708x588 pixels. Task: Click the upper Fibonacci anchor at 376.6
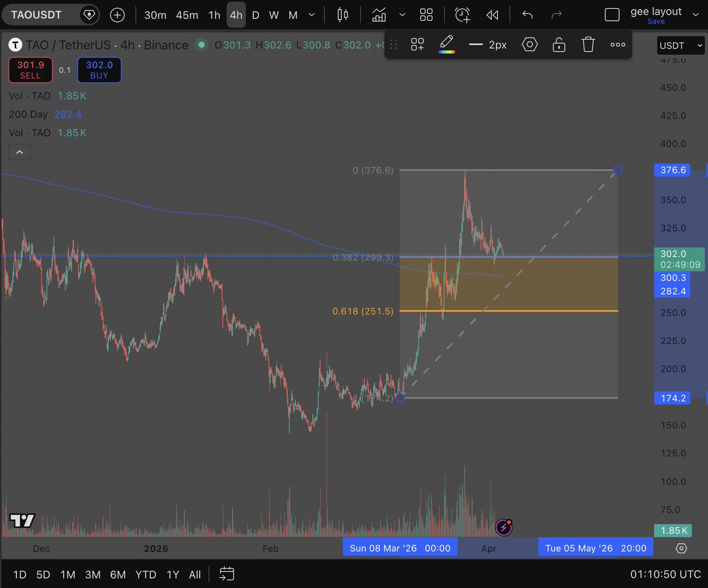617,170
